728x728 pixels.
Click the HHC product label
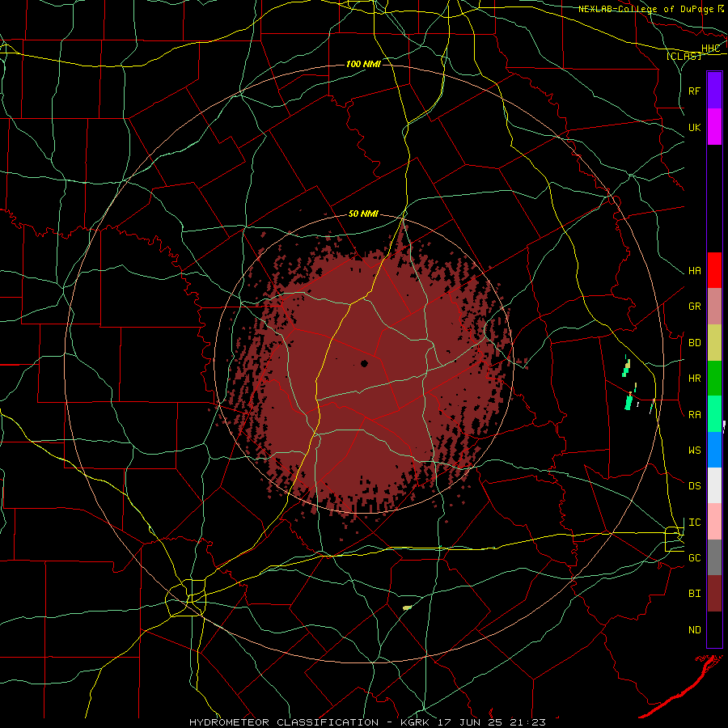coord(710,49)
